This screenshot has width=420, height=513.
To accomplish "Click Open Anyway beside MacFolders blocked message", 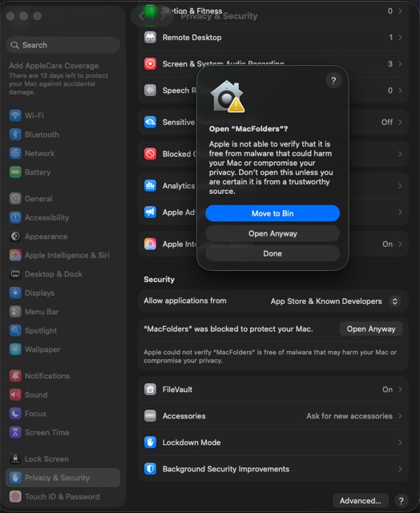I will pyautogui.click(x=371, y=329).
